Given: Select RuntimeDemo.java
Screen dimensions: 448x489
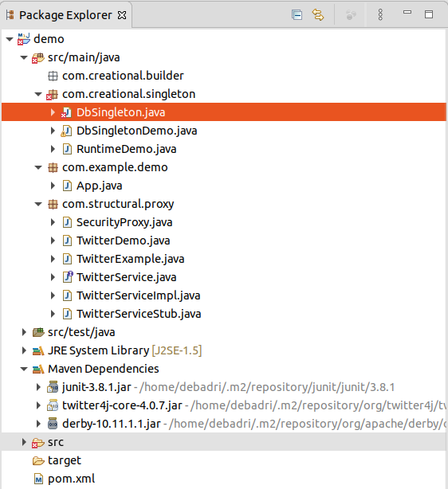Looking at the screenshot, I should pos(127,149).
